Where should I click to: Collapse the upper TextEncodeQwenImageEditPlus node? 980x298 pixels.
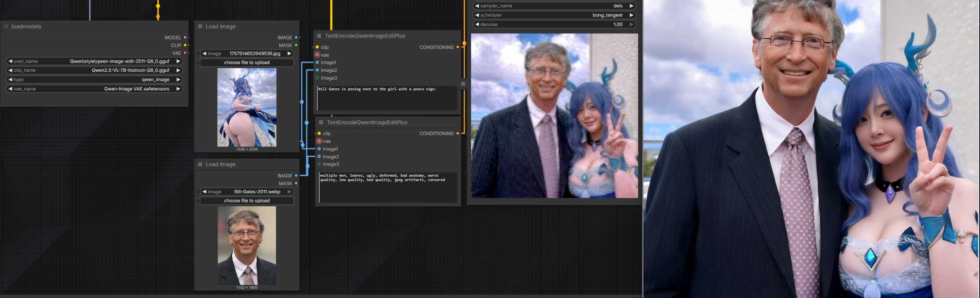pyautogui.click(x=319, y=35)
